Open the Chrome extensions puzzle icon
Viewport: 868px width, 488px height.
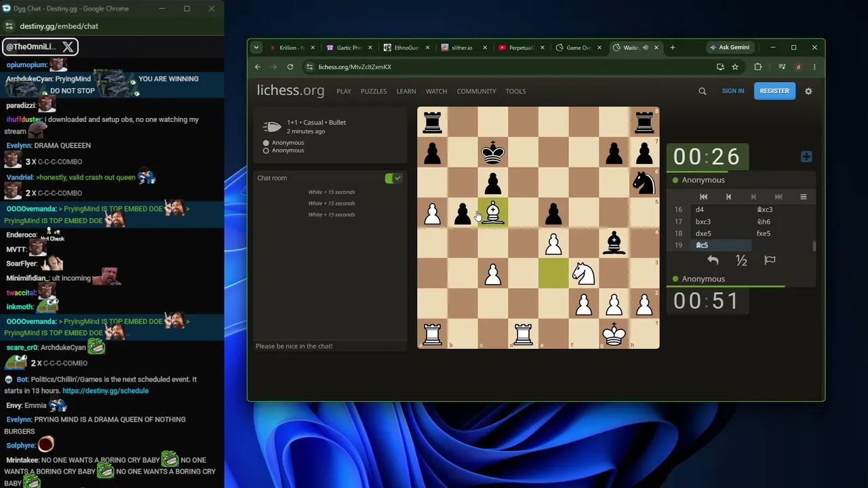[x=758, y=67]
